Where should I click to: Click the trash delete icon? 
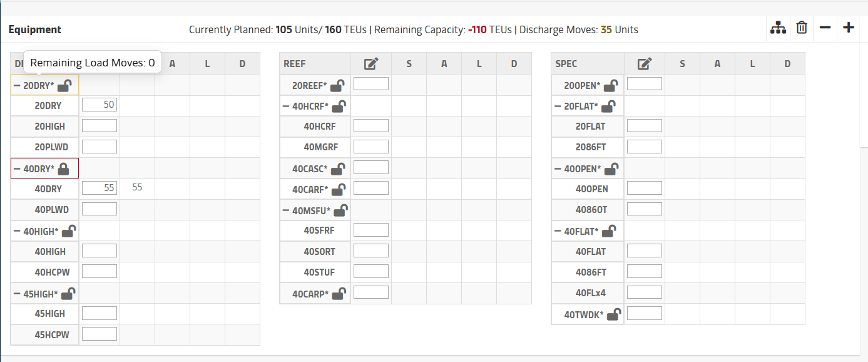801,28
